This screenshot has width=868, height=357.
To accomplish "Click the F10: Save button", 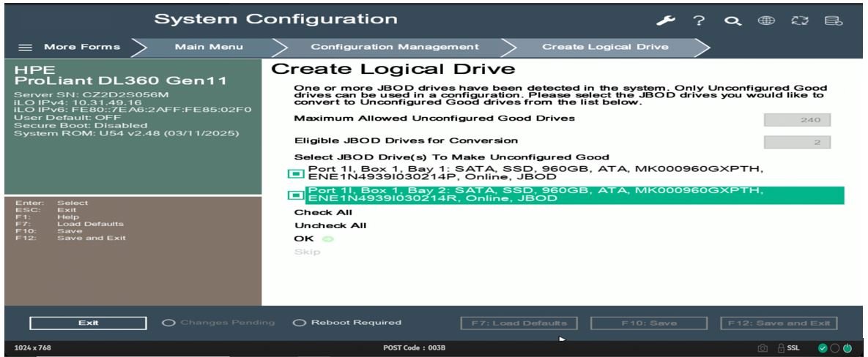I will tap(649, 323).
